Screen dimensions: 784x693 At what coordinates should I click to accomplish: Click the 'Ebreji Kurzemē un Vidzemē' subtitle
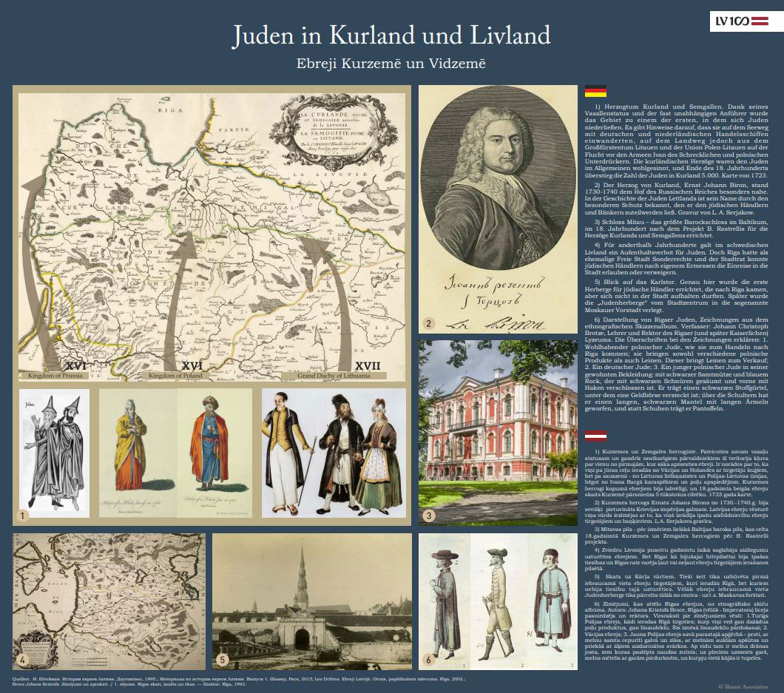(x=392, y=63)
